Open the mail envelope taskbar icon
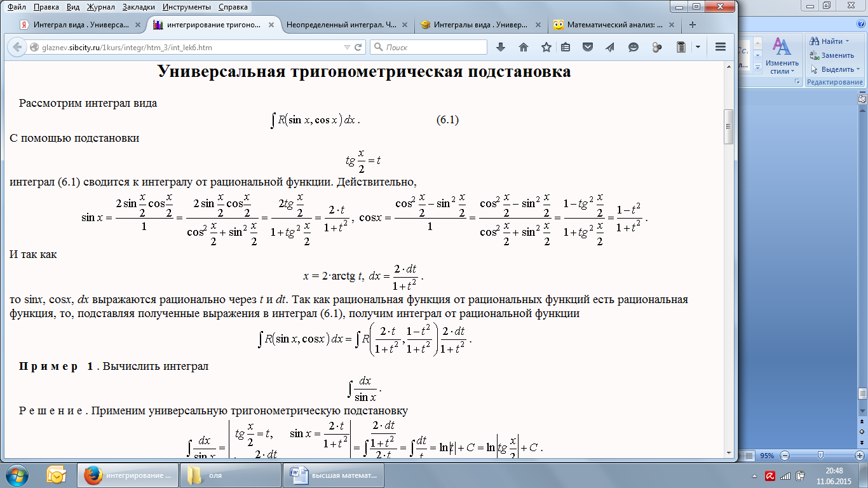868x488 pixels. point(57,475)
